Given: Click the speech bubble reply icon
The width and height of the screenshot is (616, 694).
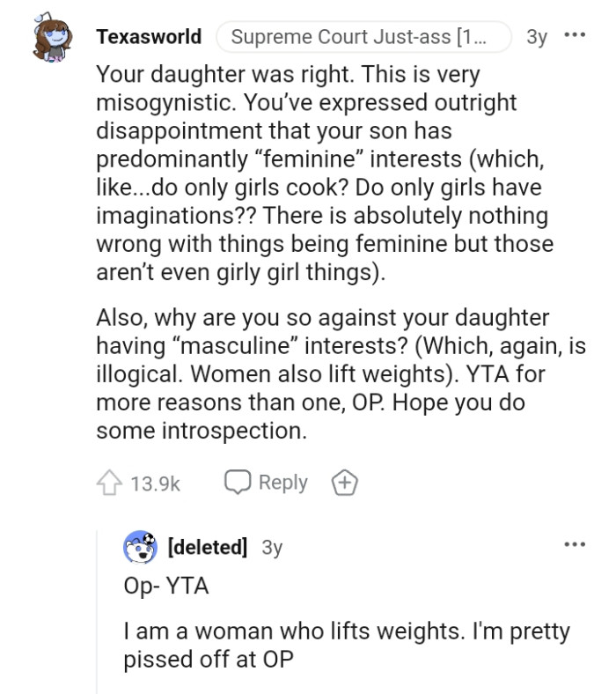Looking at the screenshot, I should tap(238, 483).
